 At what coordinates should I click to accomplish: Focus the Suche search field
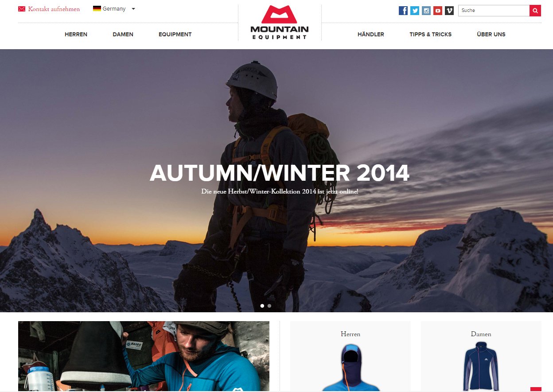[x=494, y=11]
